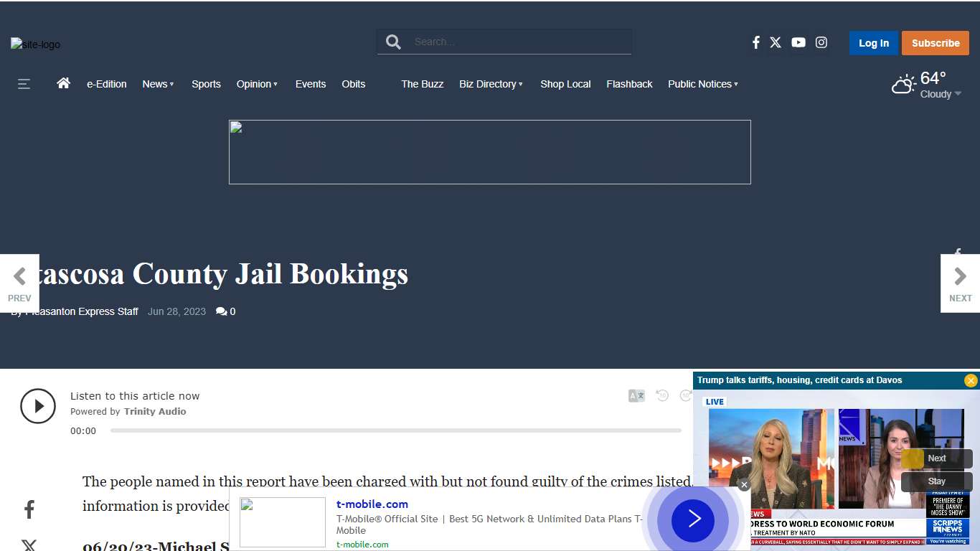
Task: Click the Subscribe button
Action: (936, 42)
